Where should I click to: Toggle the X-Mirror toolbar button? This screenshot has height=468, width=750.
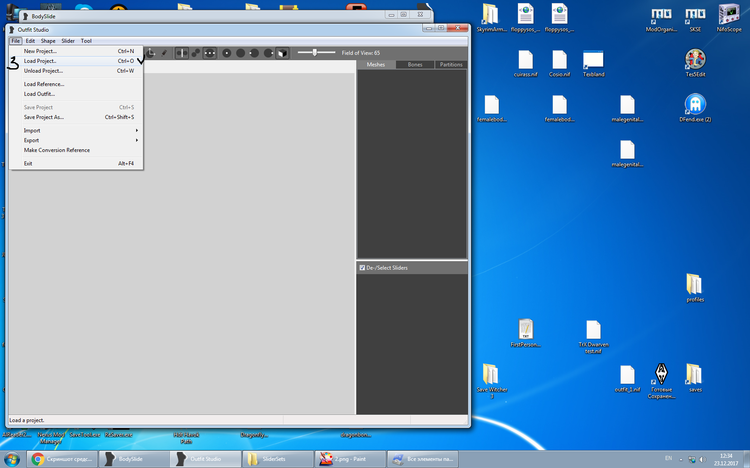(x=182, y=53)
